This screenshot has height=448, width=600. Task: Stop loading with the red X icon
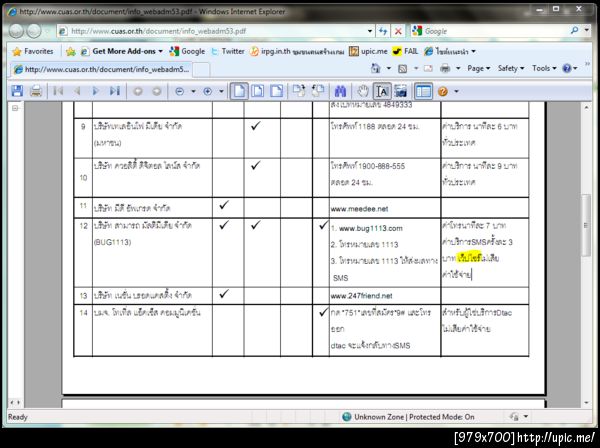pyautogui.click(x=398, y=31)
